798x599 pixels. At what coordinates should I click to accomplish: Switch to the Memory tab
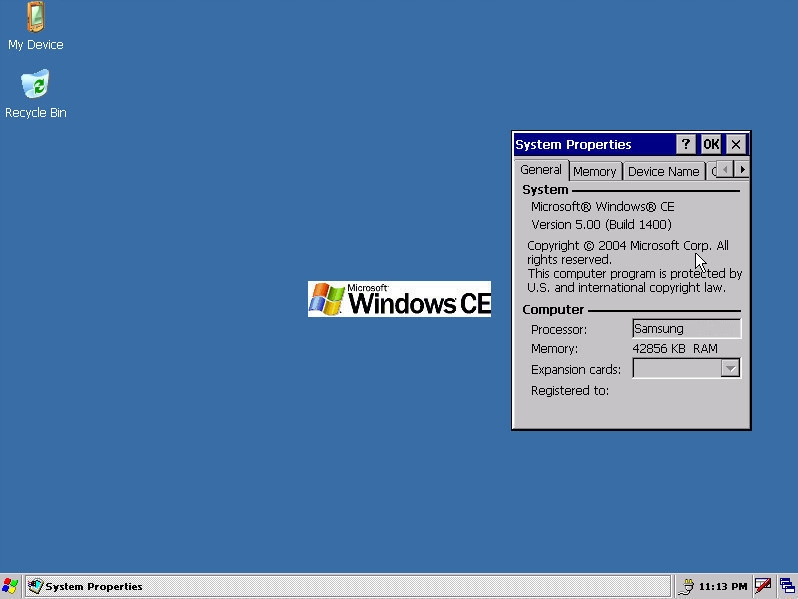pos(594,172)
